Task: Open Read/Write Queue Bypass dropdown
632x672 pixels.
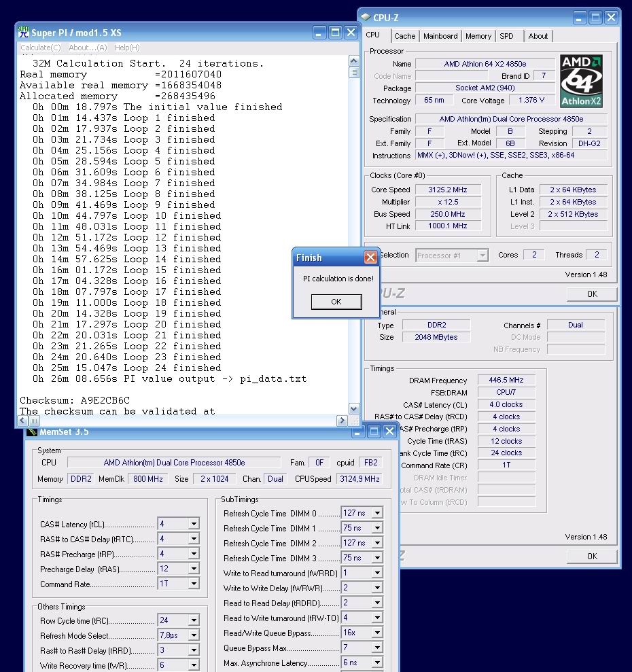Action: [377, 633]
